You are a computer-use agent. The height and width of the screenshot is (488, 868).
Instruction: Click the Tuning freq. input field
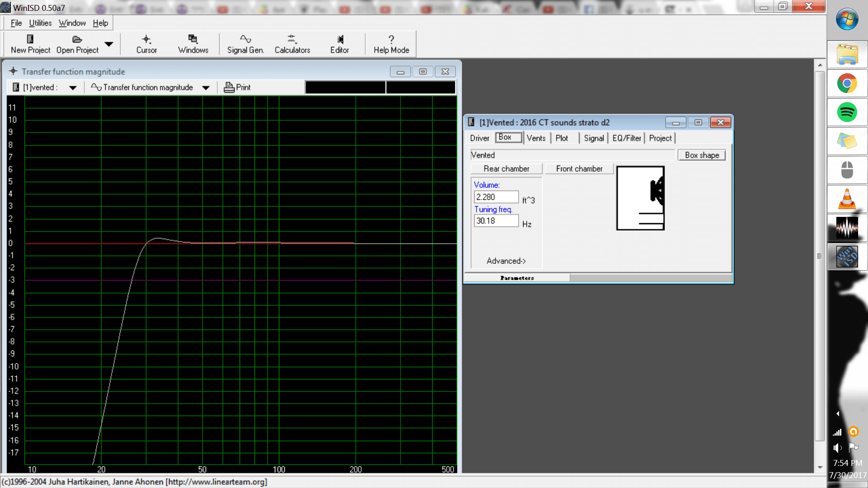(x=496, y=221)
